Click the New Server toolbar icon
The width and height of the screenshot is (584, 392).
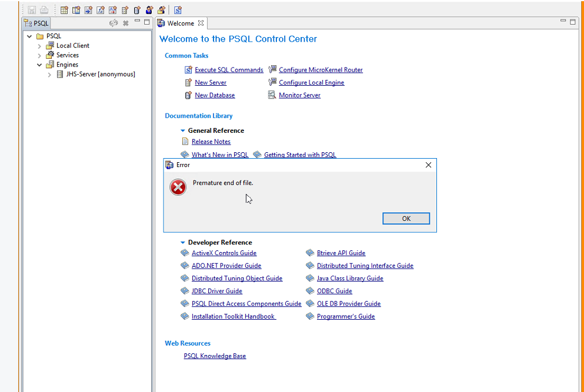[x=125, y=10]
